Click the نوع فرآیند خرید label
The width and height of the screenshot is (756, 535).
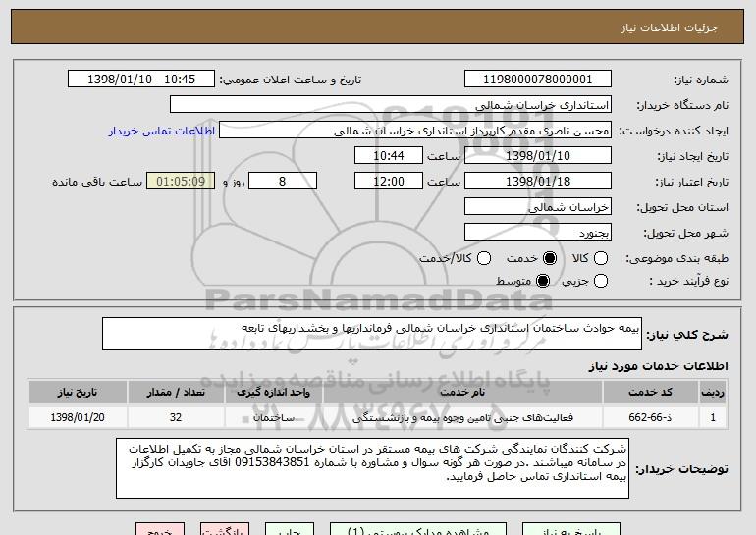689,281
